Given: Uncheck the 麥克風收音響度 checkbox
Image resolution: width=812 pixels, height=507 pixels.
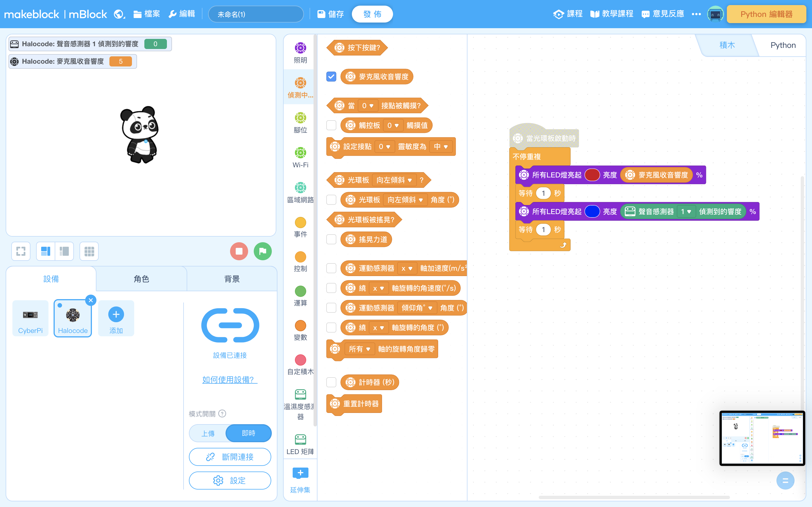Looking at the screenshot, I should point(331,77).
